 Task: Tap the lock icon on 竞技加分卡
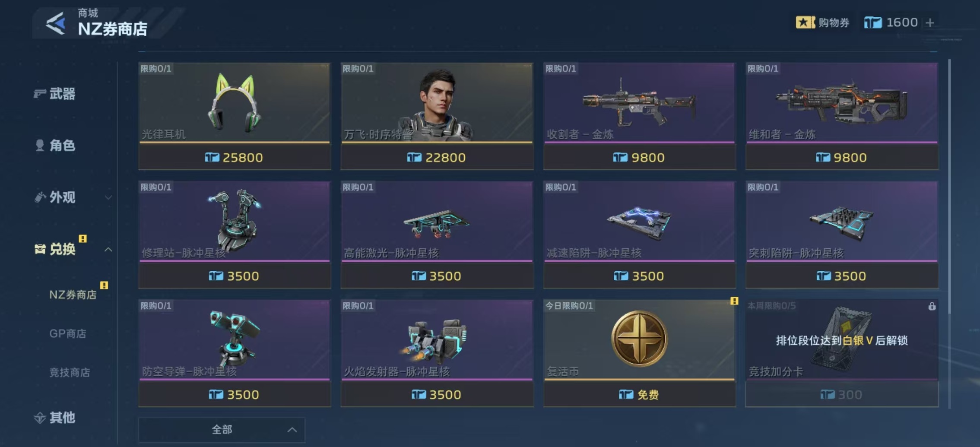[x=932, y=306]
